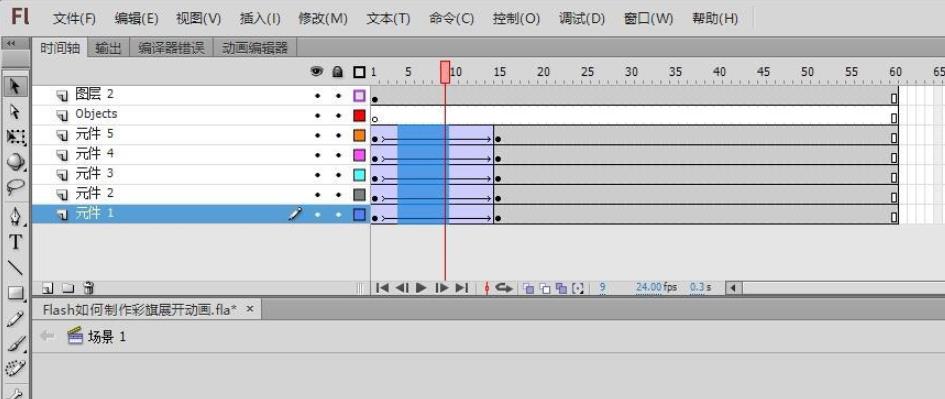Hide the Objects layer
The width and height of the screenshot is (945, 399).
(x=317, y=115)
